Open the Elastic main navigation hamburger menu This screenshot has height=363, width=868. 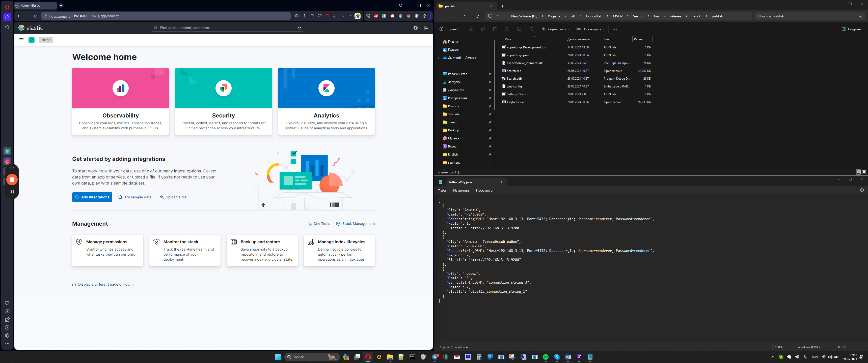(21, 40)
